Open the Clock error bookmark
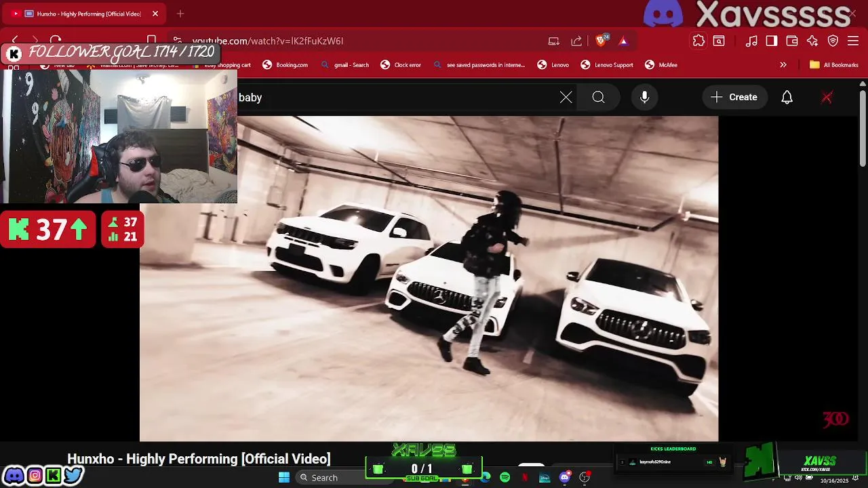 pos(401,65)
